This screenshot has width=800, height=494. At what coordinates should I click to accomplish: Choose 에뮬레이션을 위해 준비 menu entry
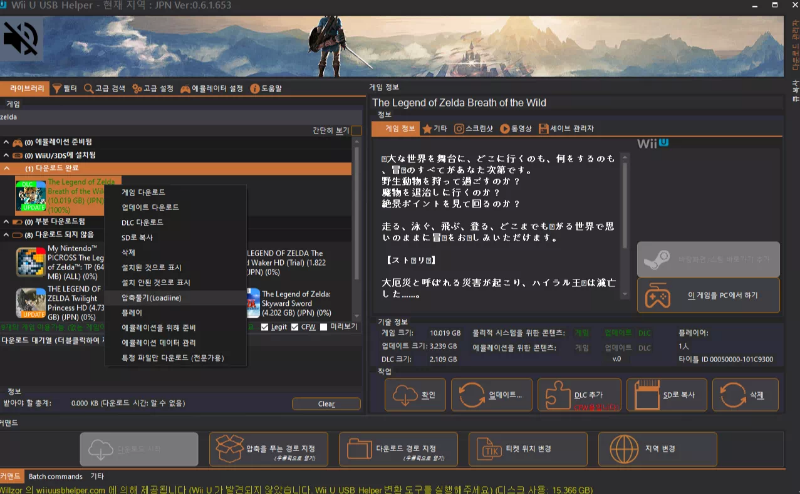tap(176, 328)
